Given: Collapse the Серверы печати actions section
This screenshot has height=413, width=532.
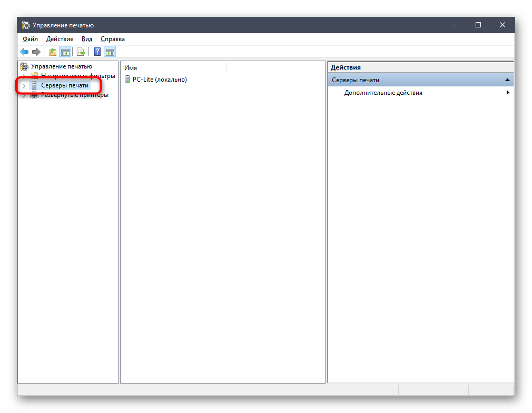Looking at the screenshot, I should point(507,80).
